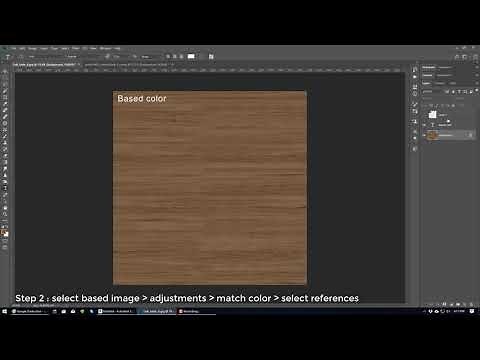Toggle text orientation in the options bar

coord(22,57)
